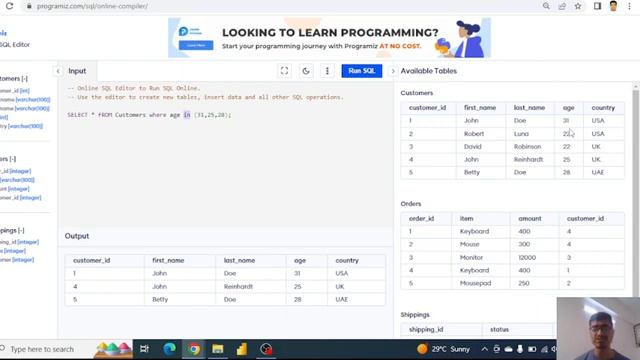Click the Output panel heading

point(77,236)
